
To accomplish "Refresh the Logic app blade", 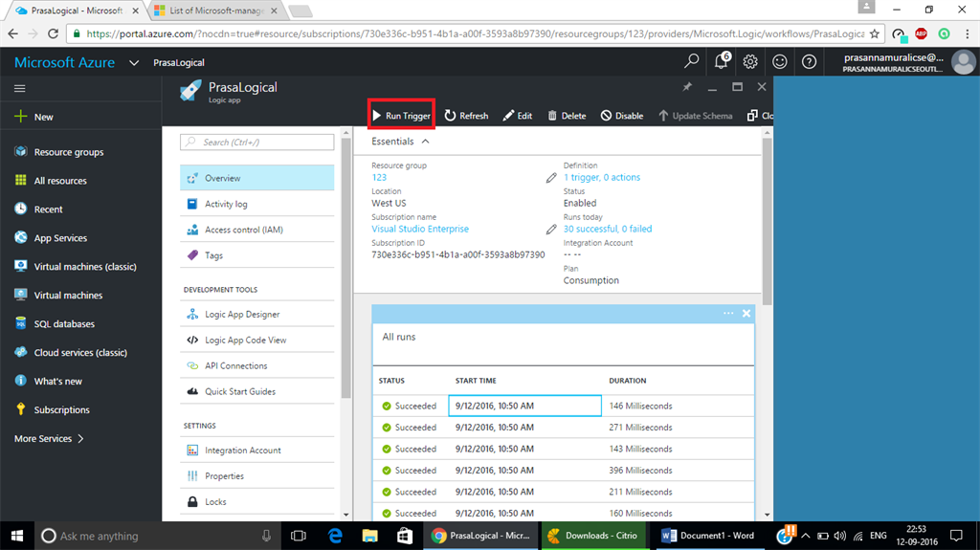I will click(466, 116).
